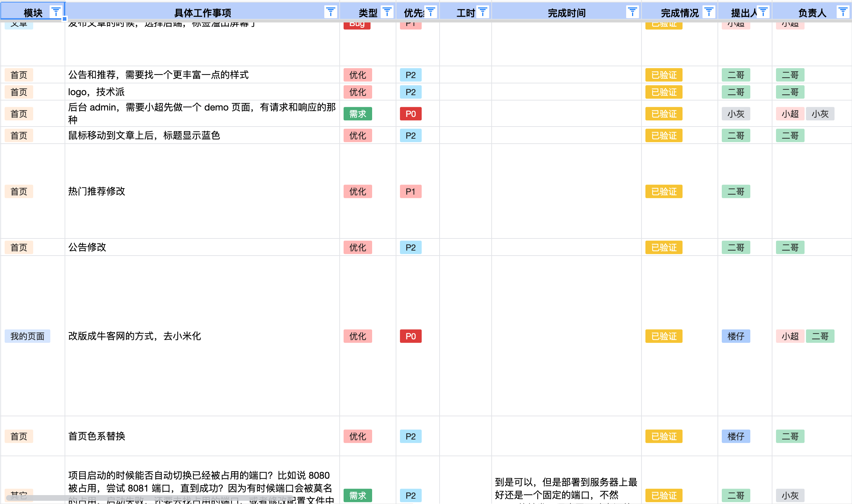This screenshot has height=504, width=852.
Task: Click the green 需求 tag in admin row
Action: [357, 114]
